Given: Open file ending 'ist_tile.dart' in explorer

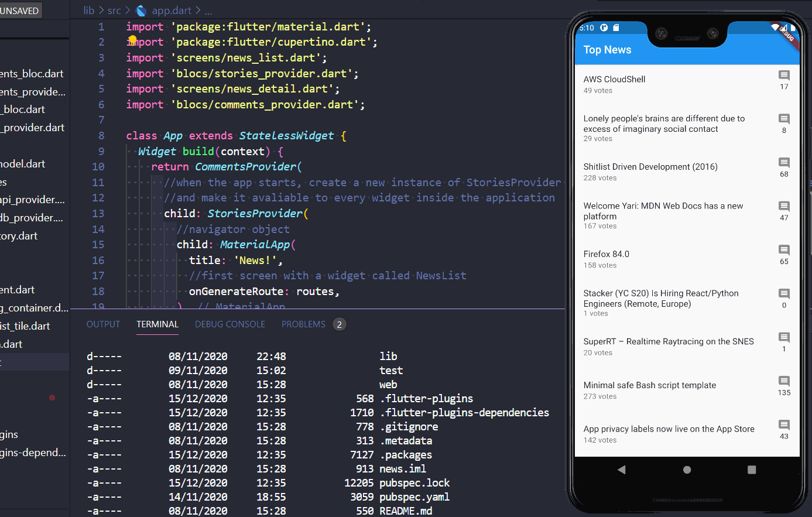Looking at the screenshot, I should (25, 326).
